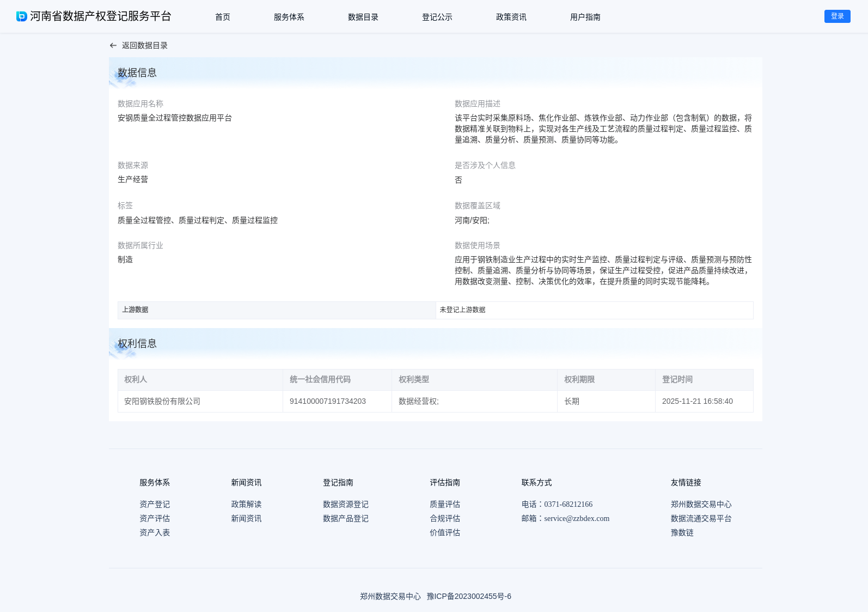
Task: Click industry value 制造
Action: tap(125, 260)
